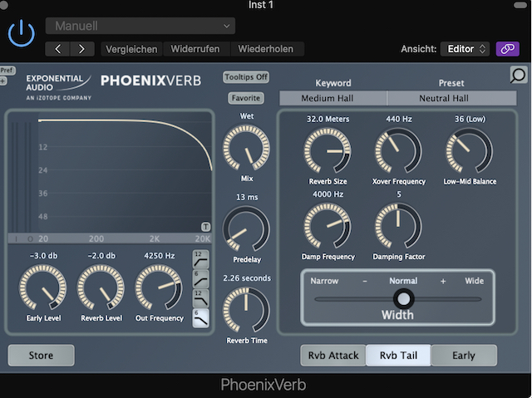The image size is (532, 398).
Task: Toggle the purple link icon
Action: tap(508, 49)
